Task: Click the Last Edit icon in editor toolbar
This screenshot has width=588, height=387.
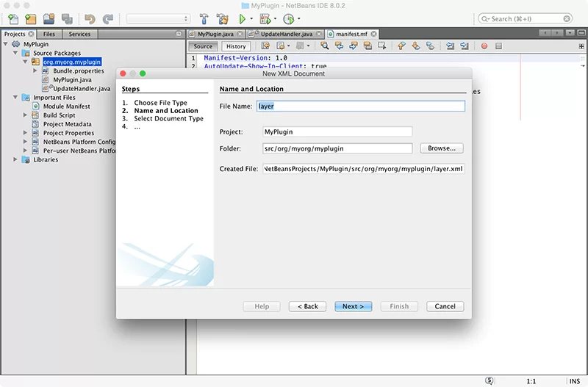Action: point(265,46)
